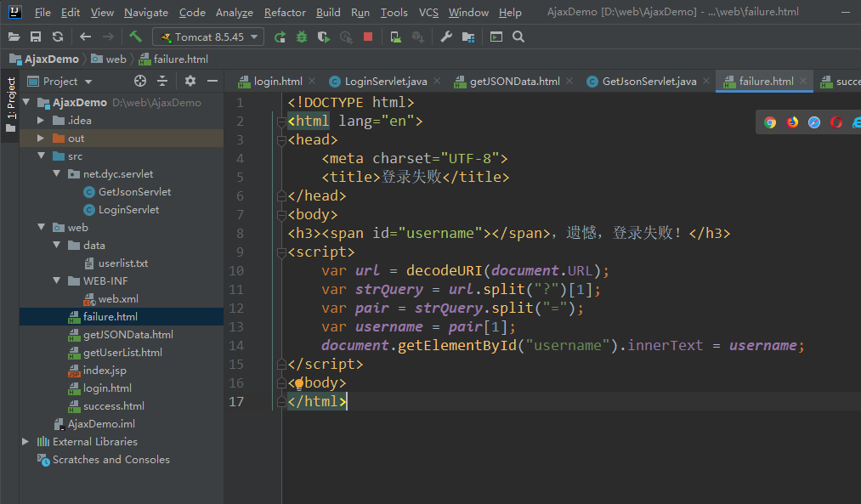Collapse the data folder
The image size is (861, 504).
tap(57, 245)
